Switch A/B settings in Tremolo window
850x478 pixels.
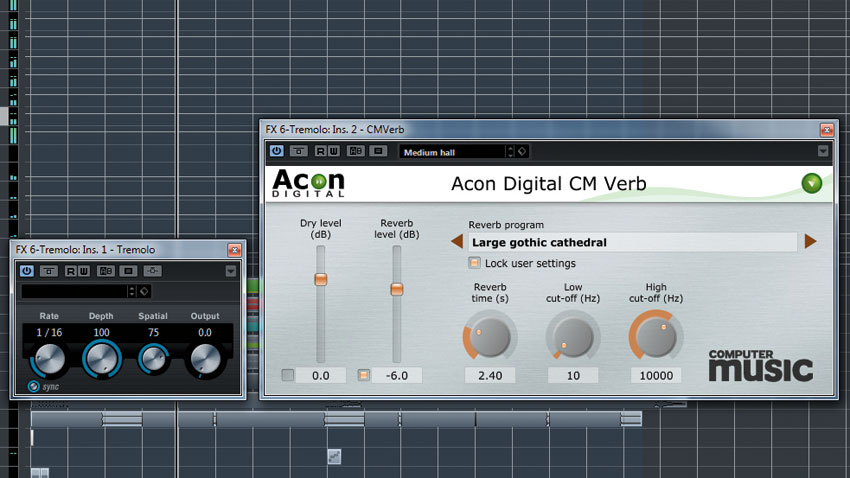(106, 270)
